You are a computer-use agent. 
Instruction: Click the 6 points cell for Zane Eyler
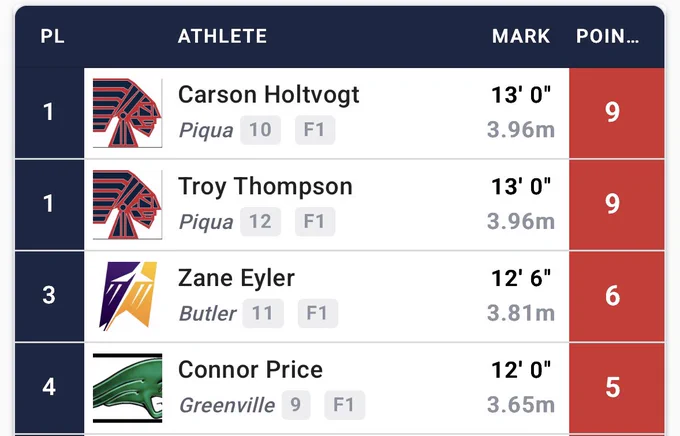point(617,296)
